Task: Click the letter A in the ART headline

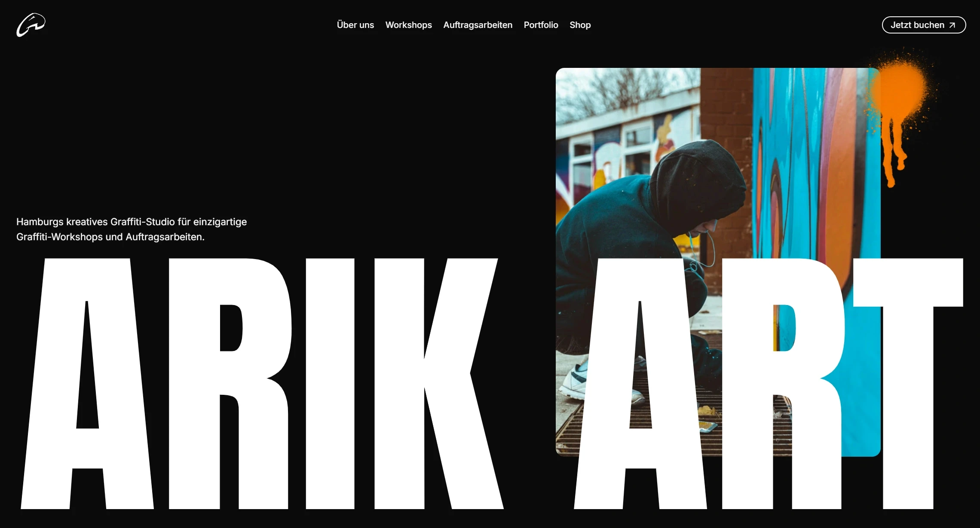Action: 640,384
